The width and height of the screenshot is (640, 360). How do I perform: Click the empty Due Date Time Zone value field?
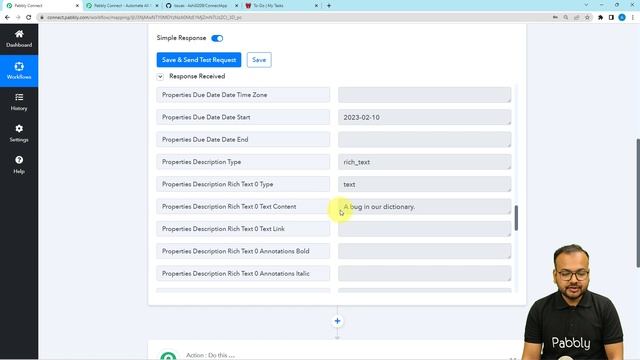(424, 95)
